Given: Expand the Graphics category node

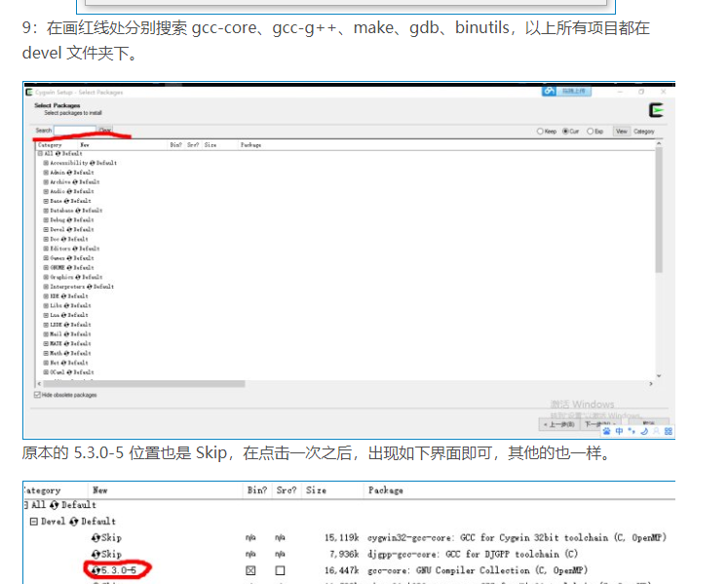Looking at the screenshot, I should (46, 277).
